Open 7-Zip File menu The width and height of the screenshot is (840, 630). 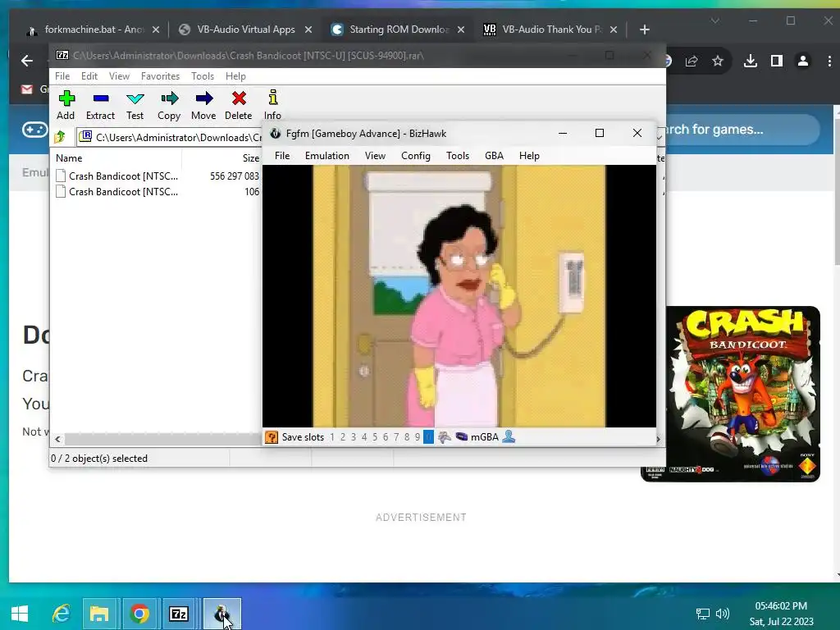pyautogui.click(x=62, y=76)
